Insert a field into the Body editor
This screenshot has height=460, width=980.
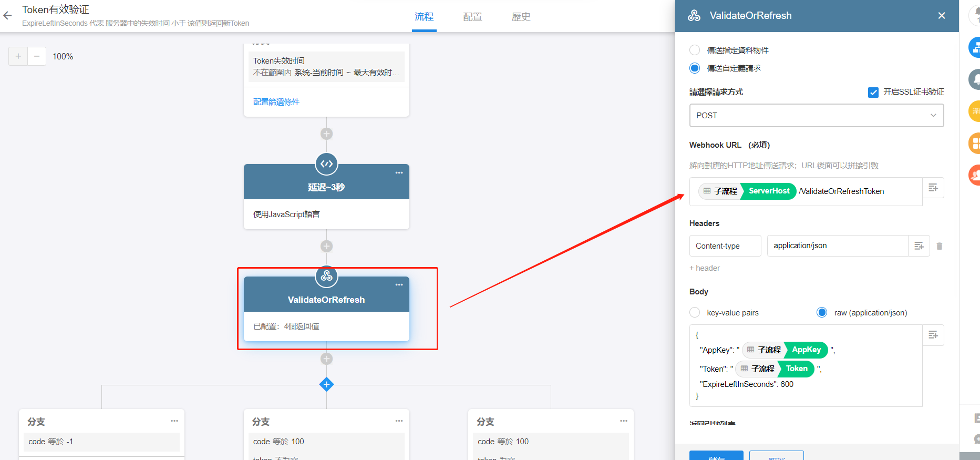tap(933, 335)
